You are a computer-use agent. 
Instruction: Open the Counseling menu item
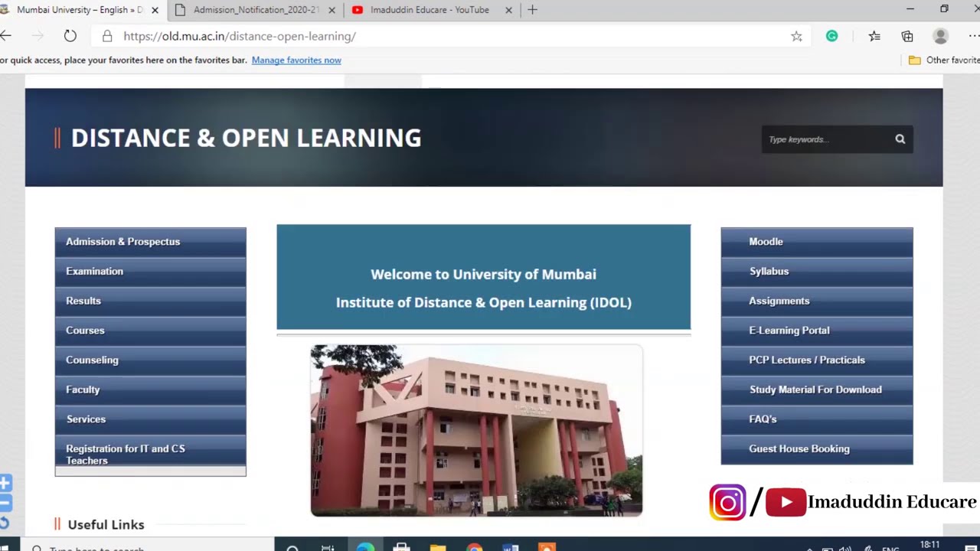pyautogui.click(x=150, y=360)
